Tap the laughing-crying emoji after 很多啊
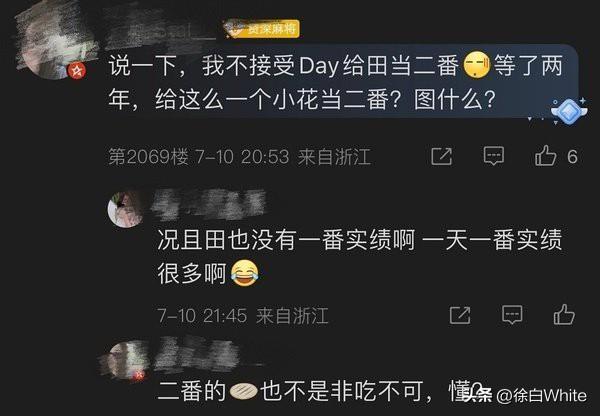Viewport: 600px width, 416px height. (x=245, y=273)
